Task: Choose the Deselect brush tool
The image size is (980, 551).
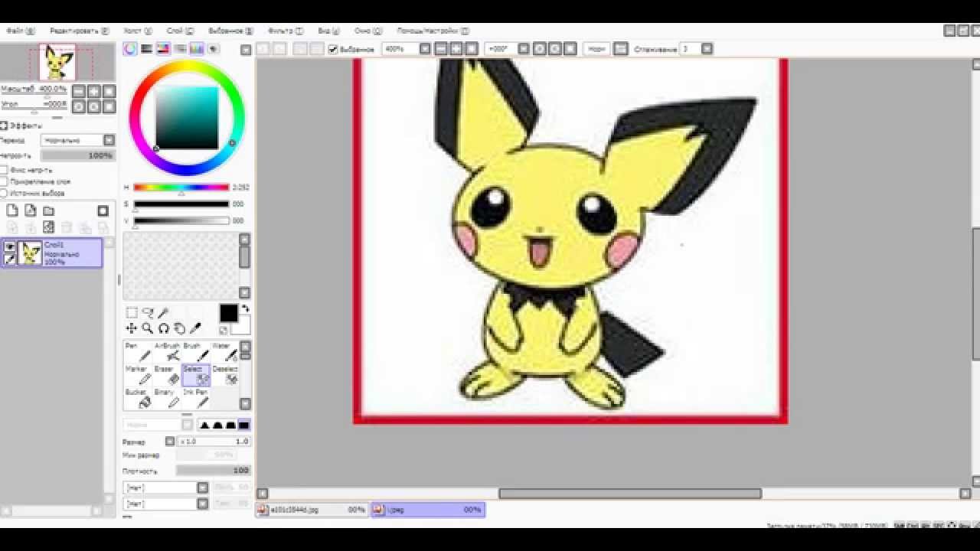Action: tap(224, 375)
